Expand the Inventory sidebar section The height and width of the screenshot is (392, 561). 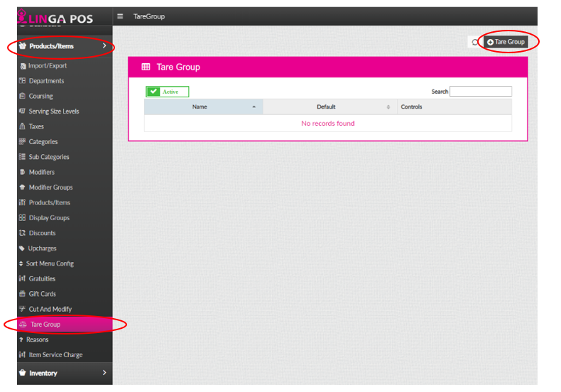point(65,373)
